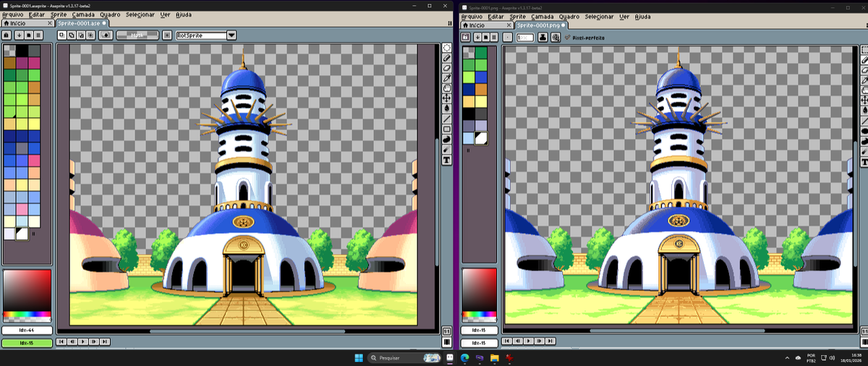
Task: Select the Text tool in left window toolbox
Action: [x=447, y=159]
